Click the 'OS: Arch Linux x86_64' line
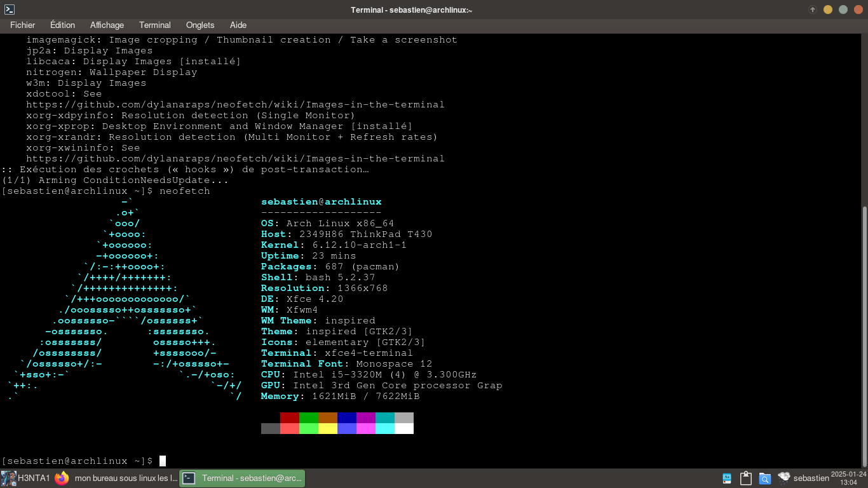The image size is (868, 488). 327,223
